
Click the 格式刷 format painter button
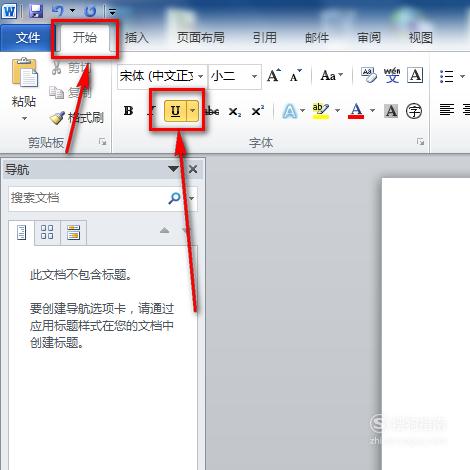point(77,118)
